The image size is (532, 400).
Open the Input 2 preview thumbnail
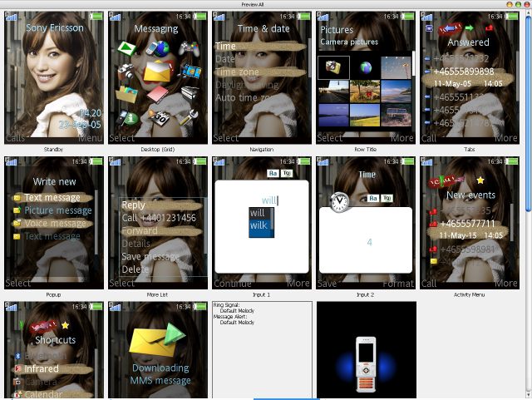pyautogui.click(x=366, y=223)
